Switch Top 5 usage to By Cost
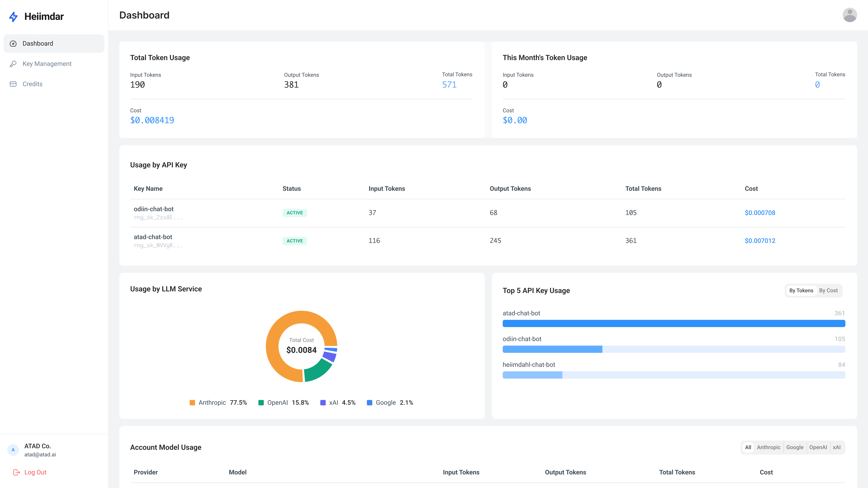The image size is (868, 488). click(828, 290)
